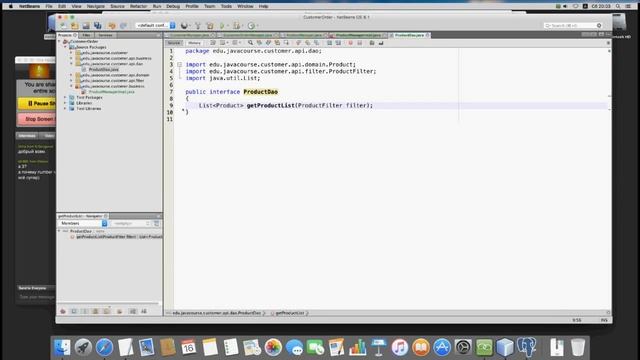Toggle Bookmark in editor toolbar
This screenshot has height=360, width=640.
(x=316, y=43)
